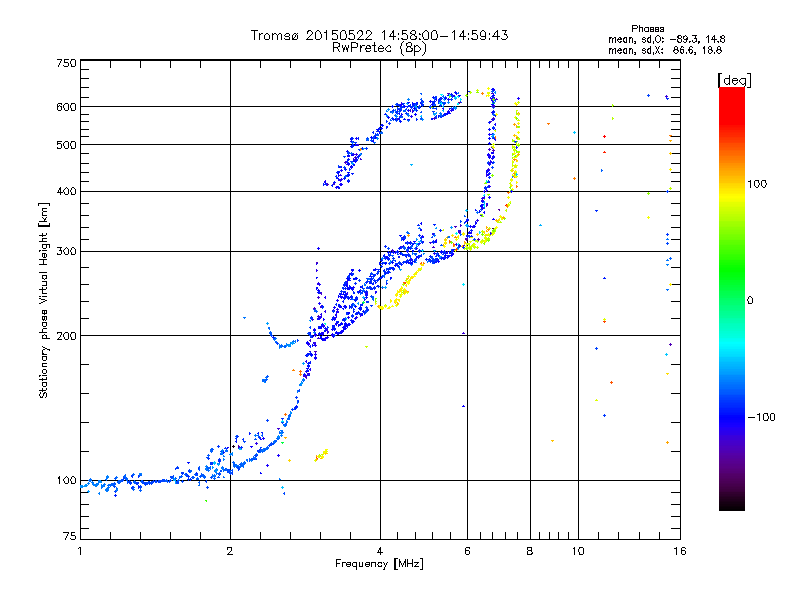Click the 'mean, sd,X: 86.6, 18.8' text
This screenshot has width=800, height=600.
665,50
